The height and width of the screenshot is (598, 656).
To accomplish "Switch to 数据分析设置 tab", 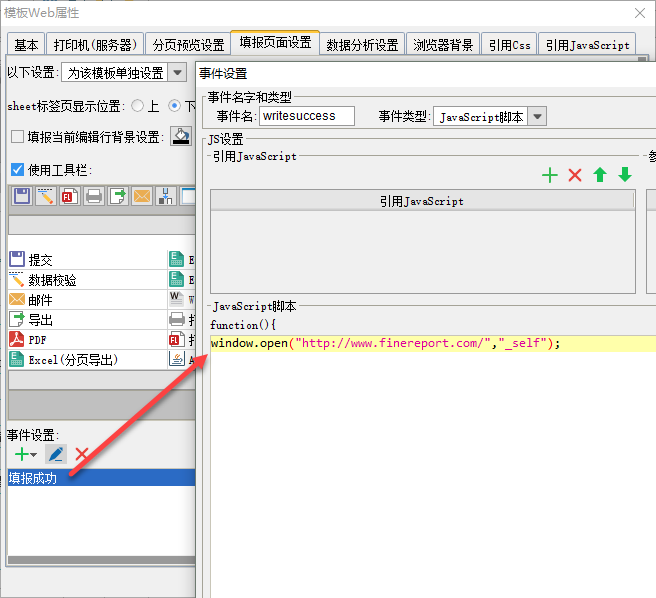I will [x=362, y=45].
